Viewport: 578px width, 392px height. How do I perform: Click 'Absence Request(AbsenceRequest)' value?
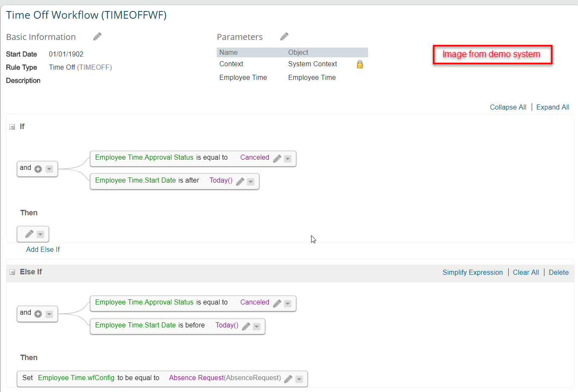(x=225, y=378)
